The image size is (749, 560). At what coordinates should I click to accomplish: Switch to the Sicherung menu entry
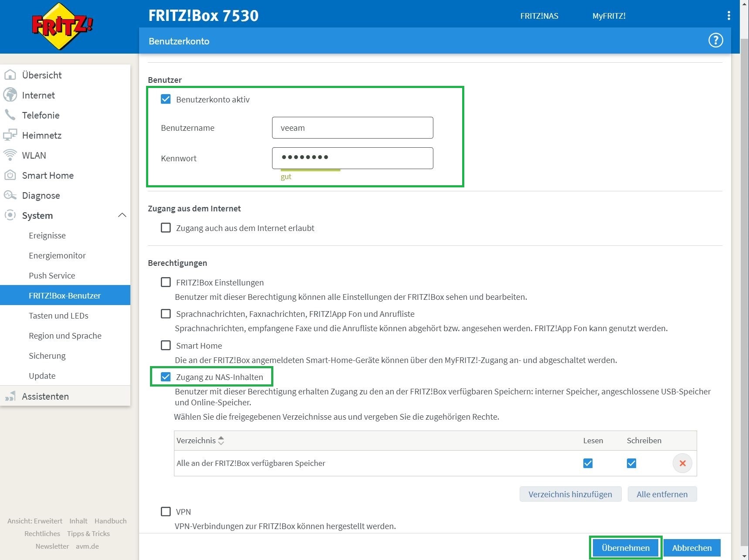(x=47, y=356)
